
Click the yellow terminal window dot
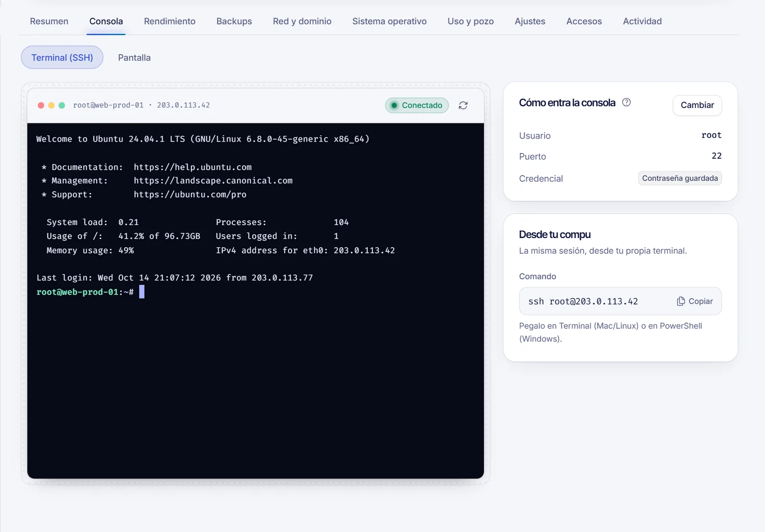tap(52, 105)
